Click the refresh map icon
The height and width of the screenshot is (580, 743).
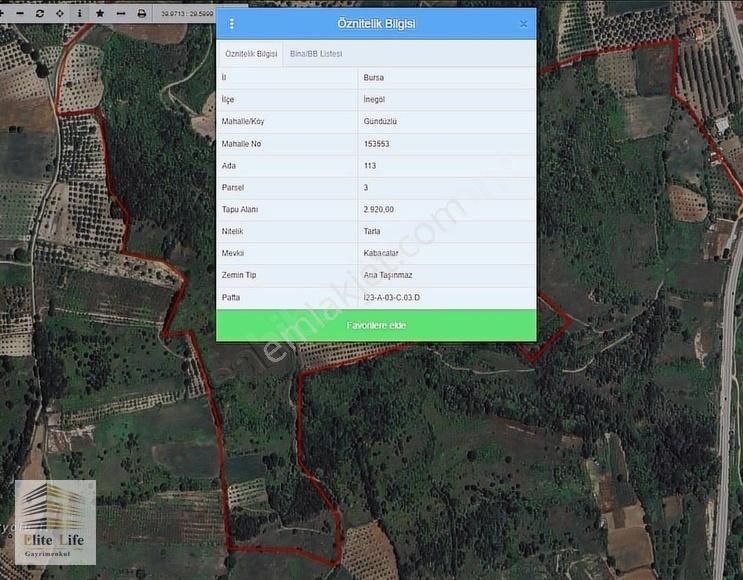(x=40, y=13)
